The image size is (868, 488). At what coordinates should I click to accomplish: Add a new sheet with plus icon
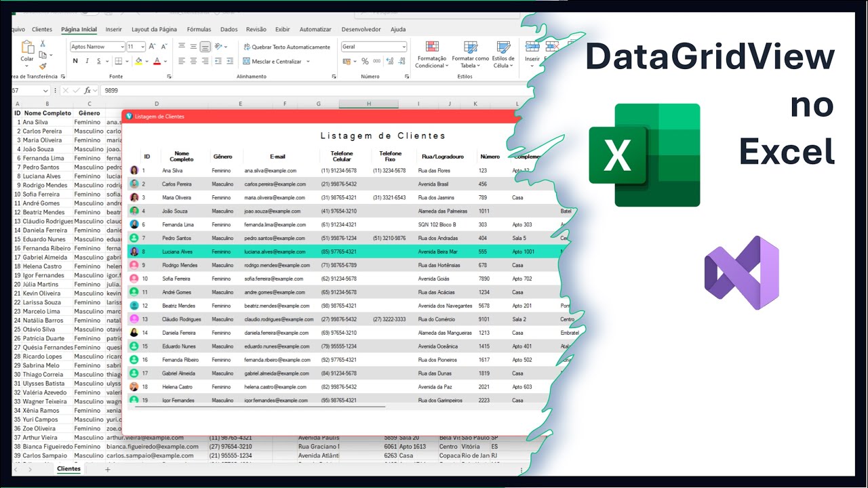coord(107,469)
